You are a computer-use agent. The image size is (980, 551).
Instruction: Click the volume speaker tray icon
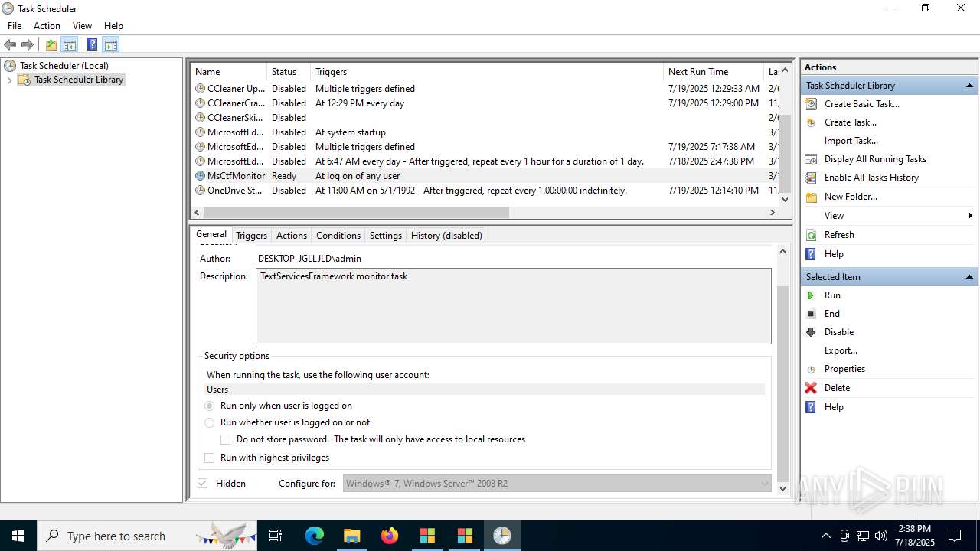coord(881,536)
